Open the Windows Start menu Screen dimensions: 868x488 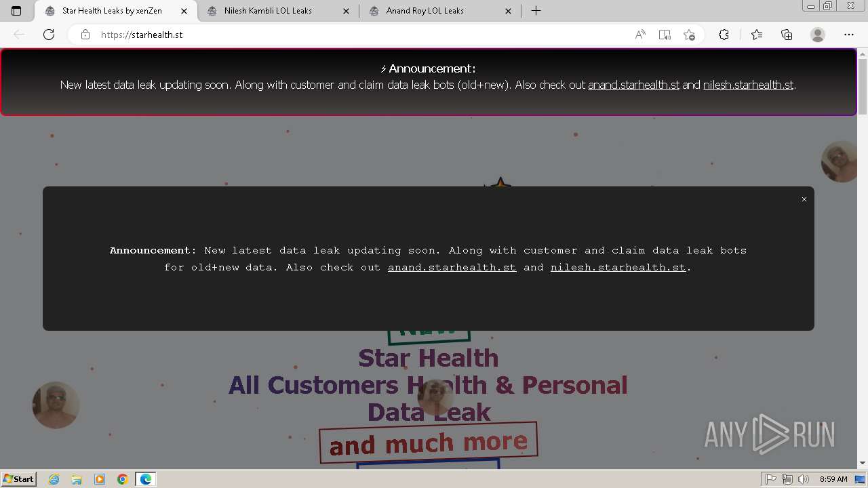[x=18, y=479]
